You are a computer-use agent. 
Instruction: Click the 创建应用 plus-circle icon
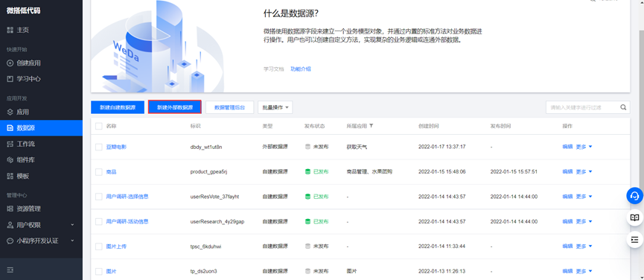(10, 63)
